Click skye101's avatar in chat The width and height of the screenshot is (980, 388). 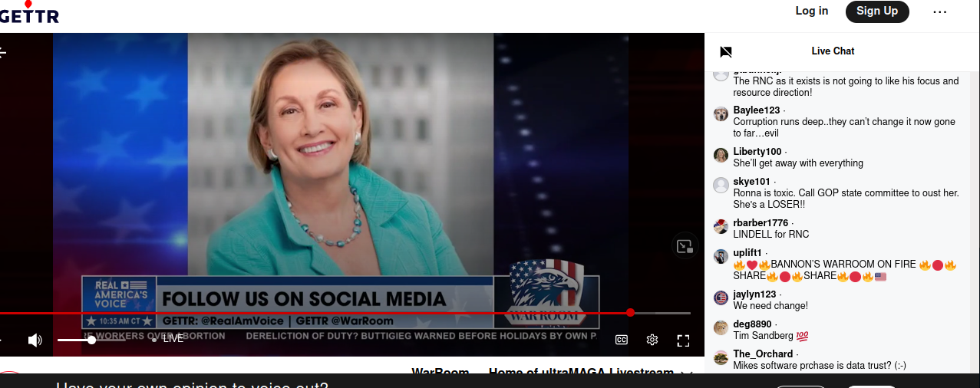(x=721, y=185)
